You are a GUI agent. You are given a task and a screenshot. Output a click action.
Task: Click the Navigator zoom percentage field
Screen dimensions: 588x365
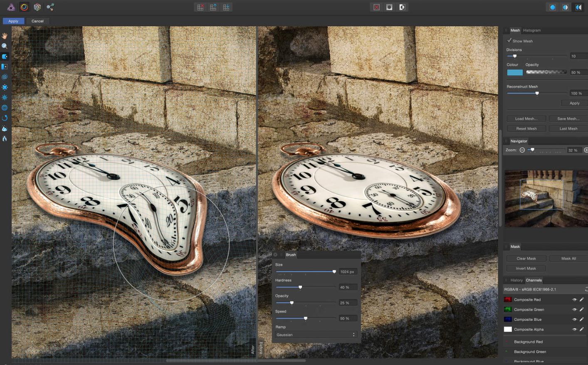click(x=574, y=150)
